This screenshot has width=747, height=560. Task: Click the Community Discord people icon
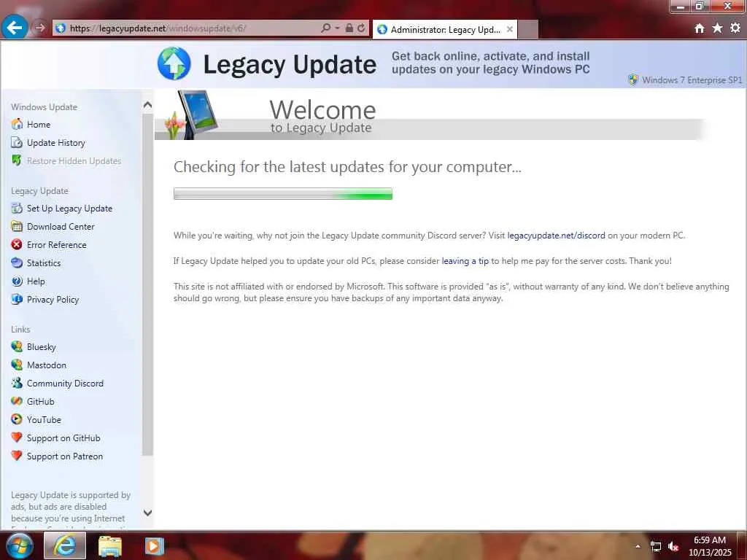[x=17, y=383]
